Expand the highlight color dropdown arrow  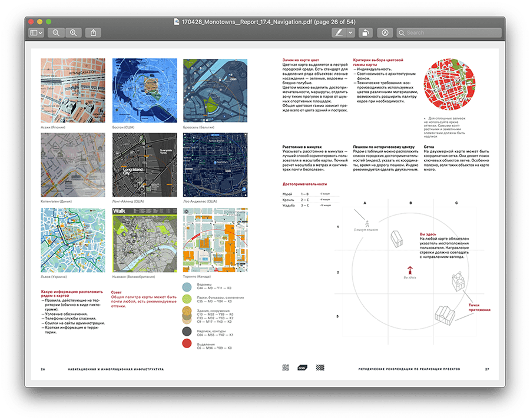click(350, 33)
